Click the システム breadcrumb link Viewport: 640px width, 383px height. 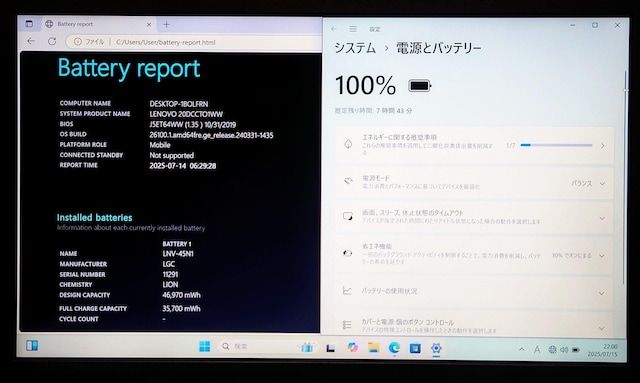click(x=355, y=48)
